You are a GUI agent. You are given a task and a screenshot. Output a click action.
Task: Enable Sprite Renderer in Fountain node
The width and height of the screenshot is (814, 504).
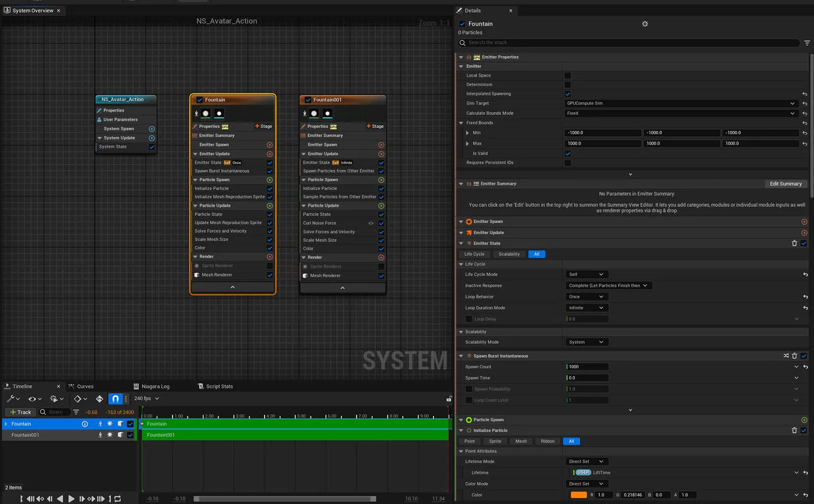pyautogui.click(x=270, y=266)
